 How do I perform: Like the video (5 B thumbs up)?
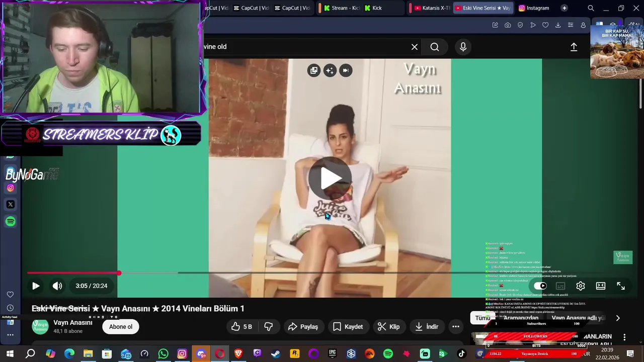click(242, 327)
